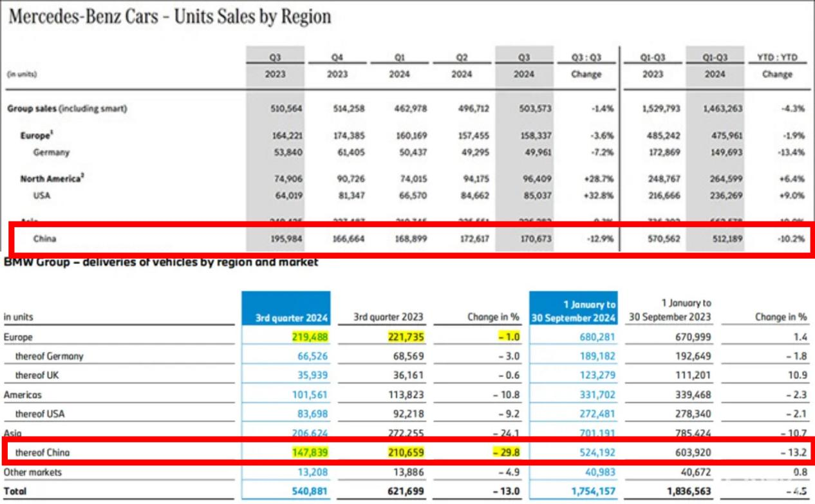Select Mercedes China Q3 2024 value 170,673

tap(536, 239)
